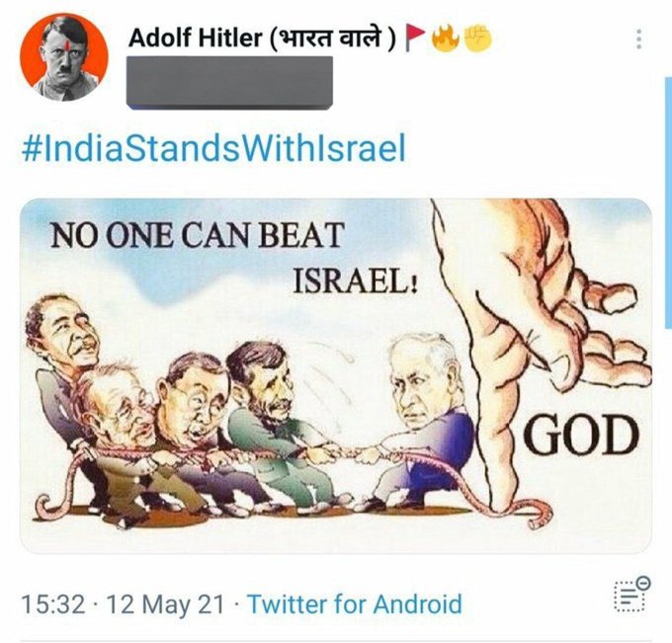Click the display name with भारत वाले text
The height and width of the screenshot is (643, 672).
click(x=262, y=39)
